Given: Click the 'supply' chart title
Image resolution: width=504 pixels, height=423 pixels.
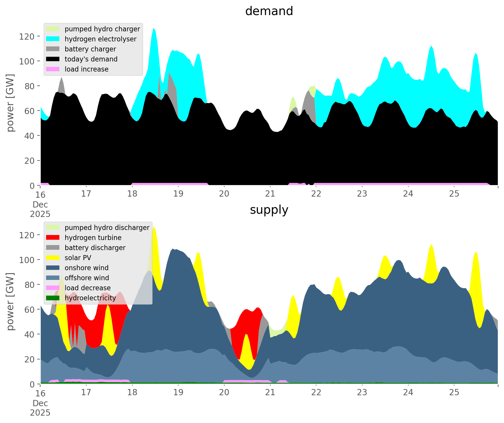Looking at the screenshot, I should pos(269,210).
